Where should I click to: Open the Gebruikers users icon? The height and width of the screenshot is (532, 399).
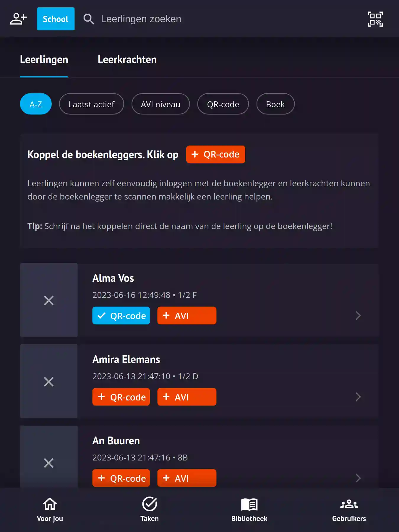coord(349,504)
